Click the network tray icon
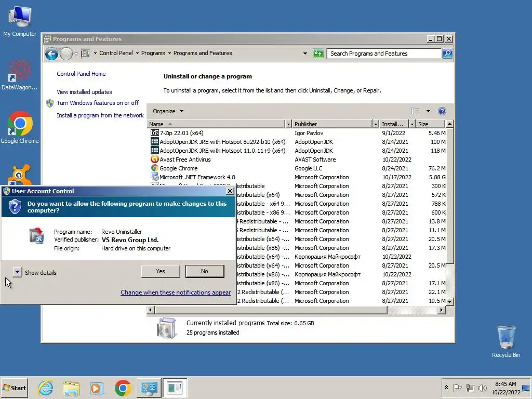 (x=470, y=388)
